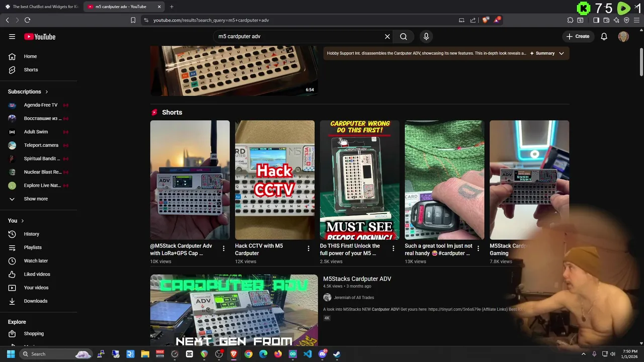Viewport: 644px width, 362px height.
Task: Expand the You section heading
Action: [16, 221]
